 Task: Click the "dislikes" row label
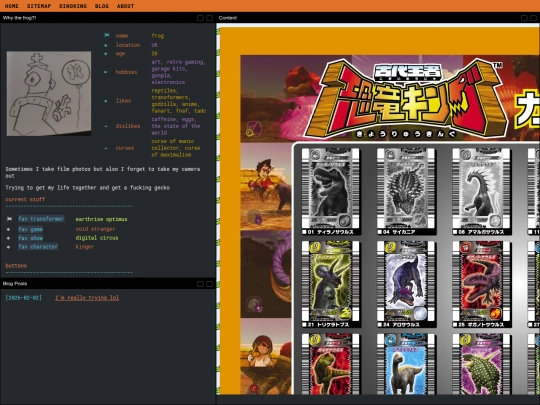pyautogui.click(x=128, y=126)
